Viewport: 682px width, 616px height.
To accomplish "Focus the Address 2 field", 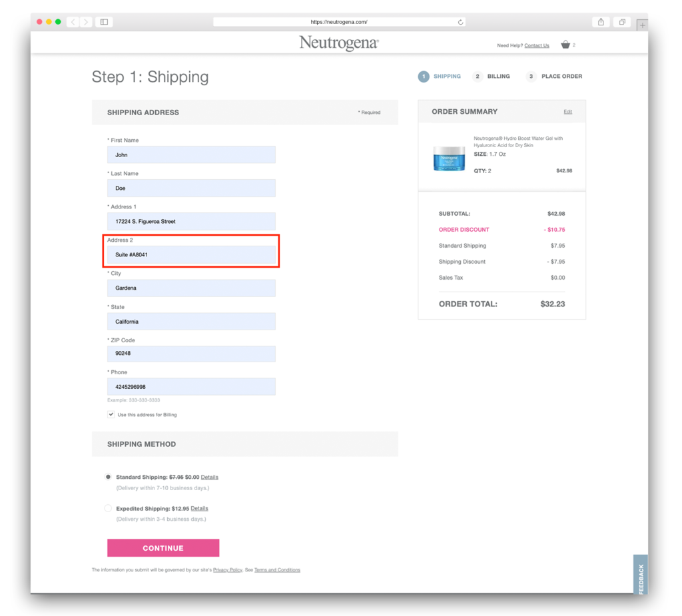I will tap(191, 254).
